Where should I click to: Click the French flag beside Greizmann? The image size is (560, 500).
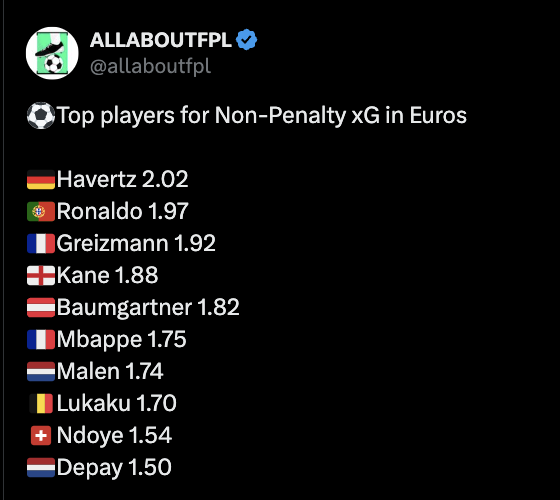(x=41, y=244)
